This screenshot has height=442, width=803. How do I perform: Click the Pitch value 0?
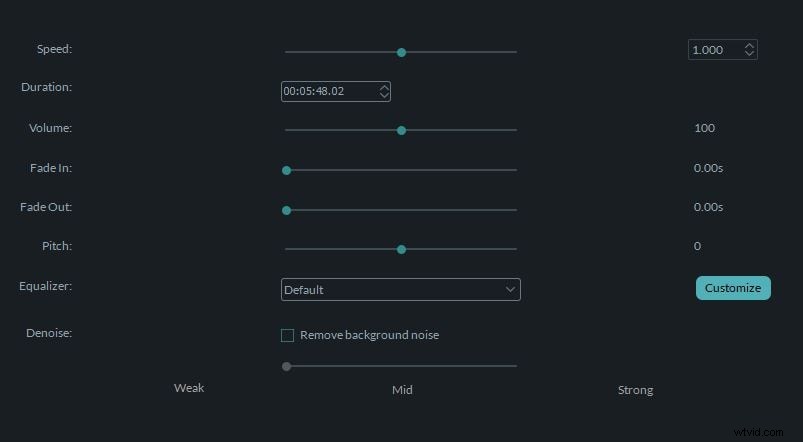[698, 246]
